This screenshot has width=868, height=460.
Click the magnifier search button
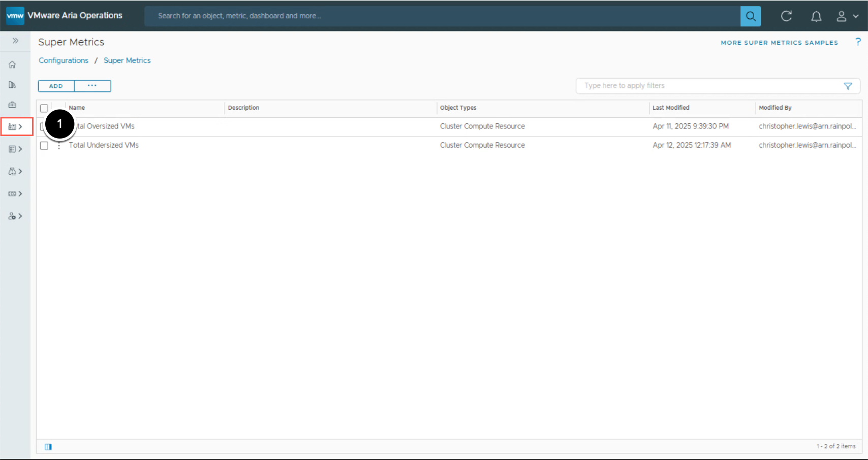[750, 16]
